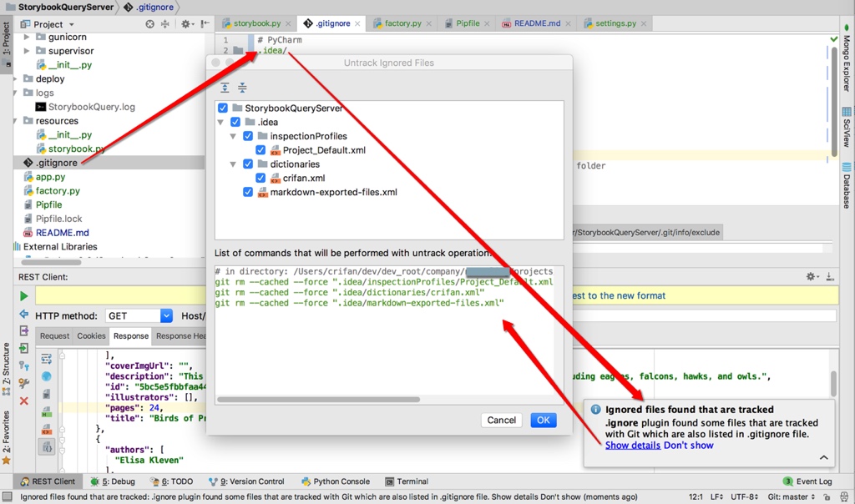The width and height of the screenshot is (855, 504).
Task: Click the Expand All icon in Untrack dialog
Action: (x=225, y=87)
